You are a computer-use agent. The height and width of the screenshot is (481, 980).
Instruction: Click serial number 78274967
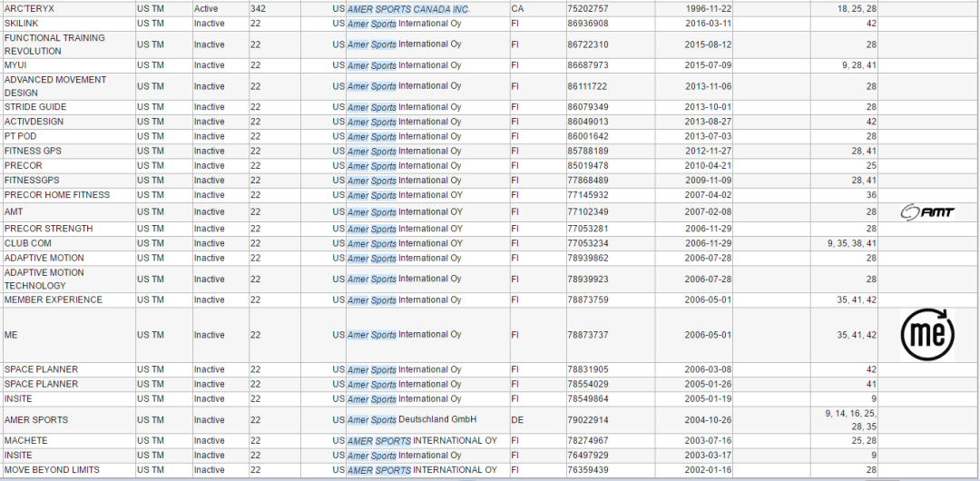(587, 441)
